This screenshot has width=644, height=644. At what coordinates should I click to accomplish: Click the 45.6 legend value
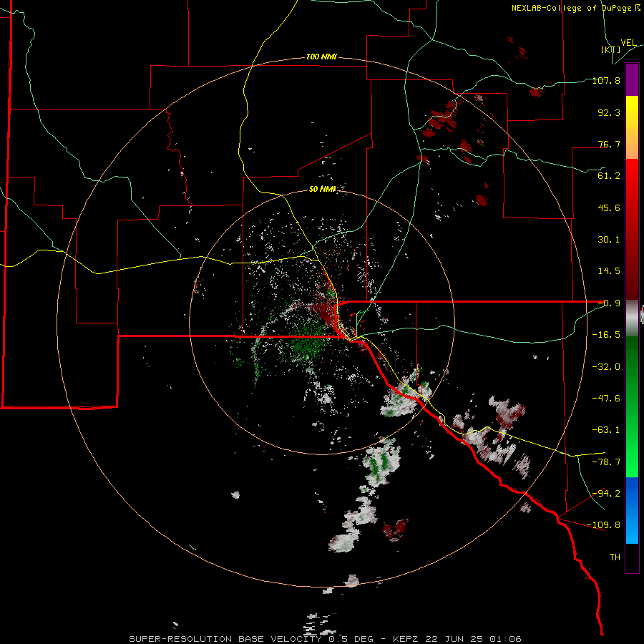point(609,208)
